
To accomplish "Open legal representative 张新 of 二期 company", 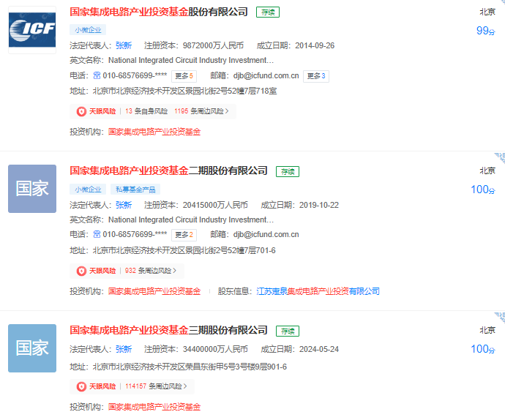I will [x=124, y=205].
